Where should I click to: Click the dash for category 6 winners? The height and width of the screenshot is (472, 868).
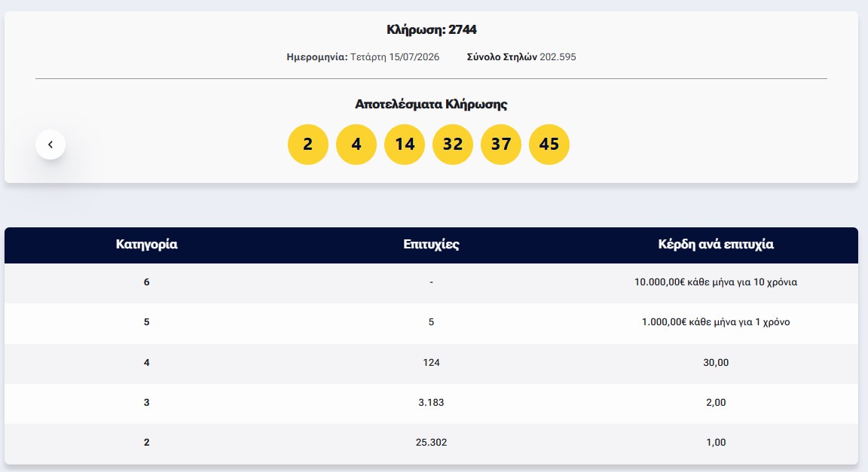pyautogui.click(x=431, y=282)
